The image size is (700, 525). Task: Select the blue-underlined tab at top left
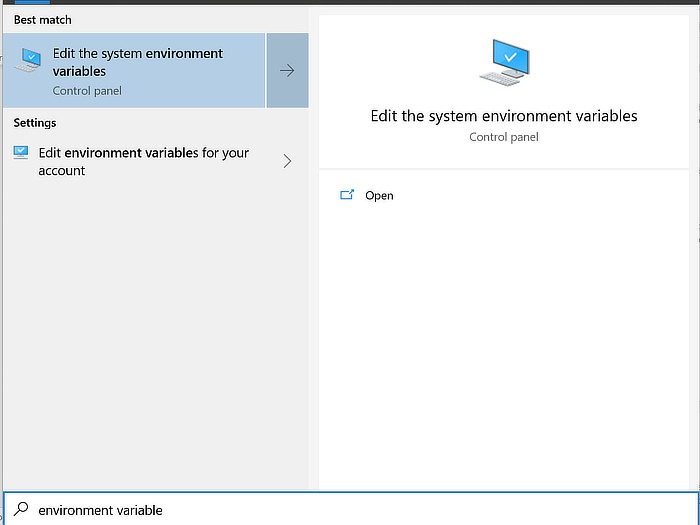click(32, 2)
